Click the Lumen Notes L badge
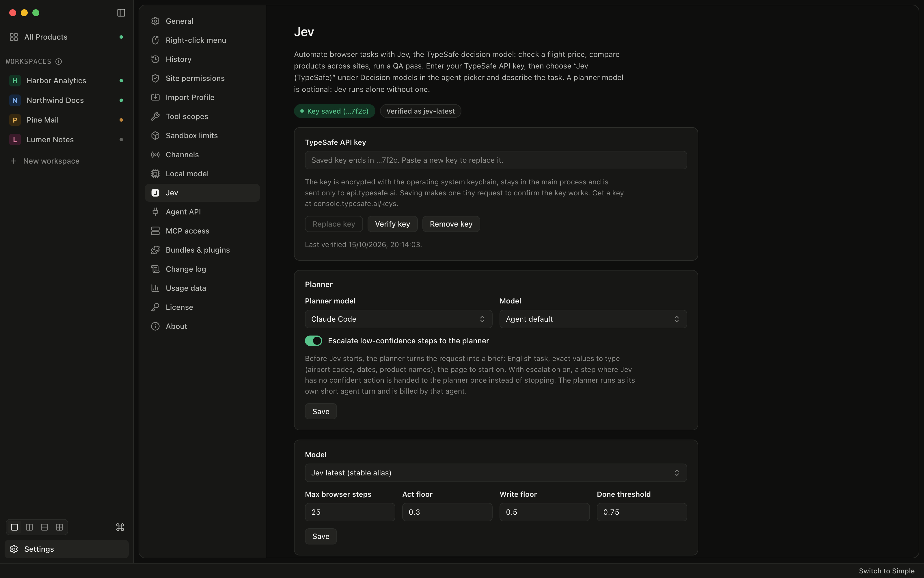Screen dimensions: 924x578 (15, 140)
